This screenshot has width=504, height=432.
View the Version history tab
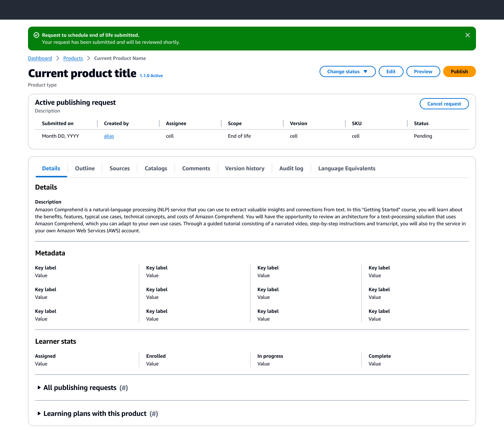[245, 169]
